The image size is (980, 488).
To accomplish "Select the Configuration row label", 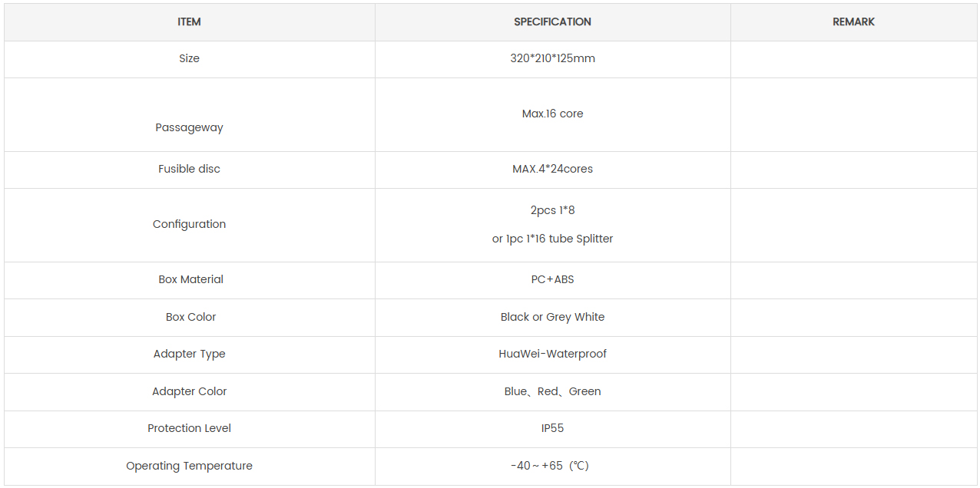I will (x=189, y=224).
